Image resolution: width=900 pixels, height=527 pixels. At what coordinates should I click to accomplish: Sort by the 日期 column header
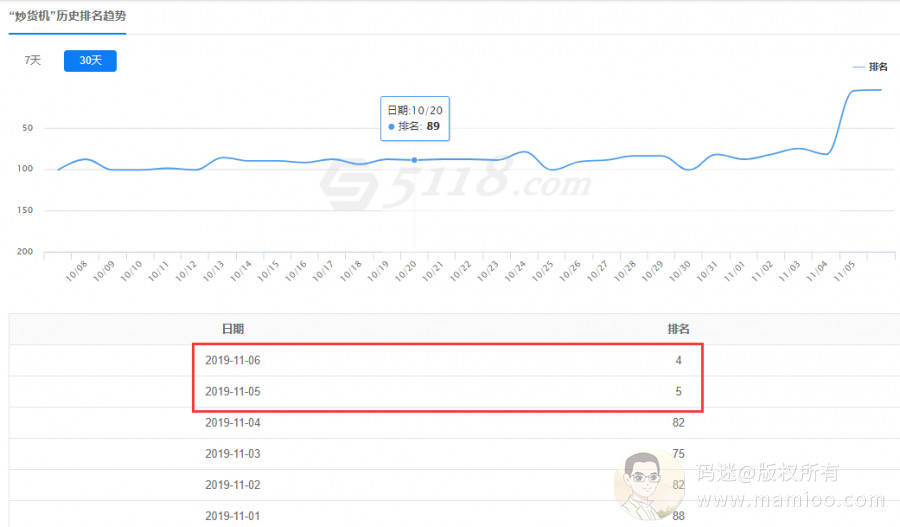pyautogui.click(x=232, y=329)
